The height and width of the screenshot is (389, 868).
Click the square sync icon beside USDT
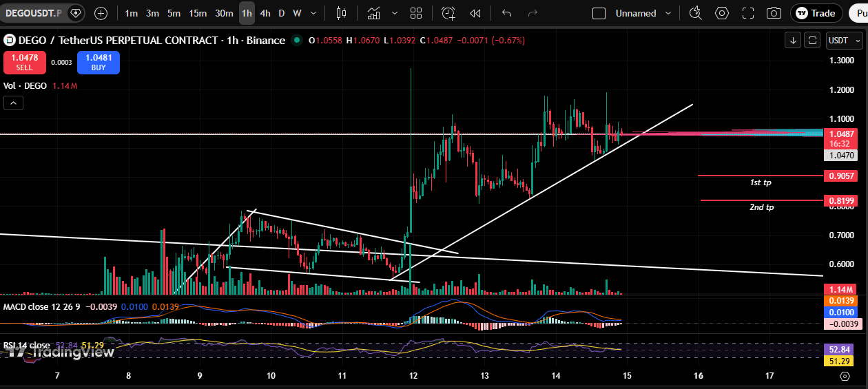pyautogui.click(x=813, y=41)
